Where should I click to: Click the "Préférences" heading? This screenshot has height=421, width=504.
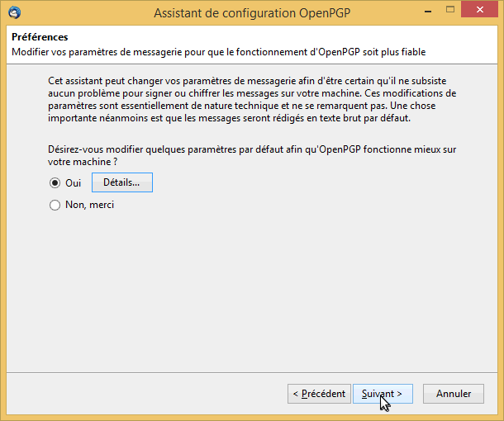[x=40, y=37]
